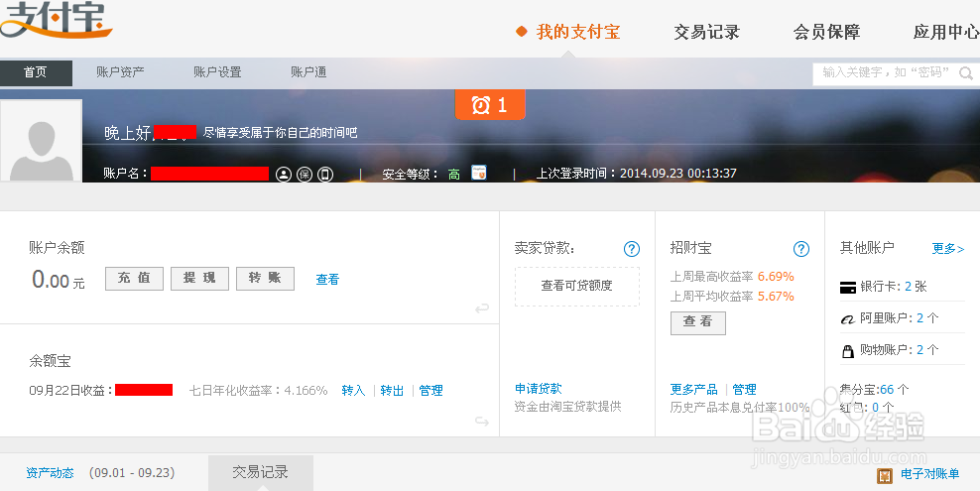Click 管理 link under 招财宝
The image size is (980, 491).
(744, 389)
